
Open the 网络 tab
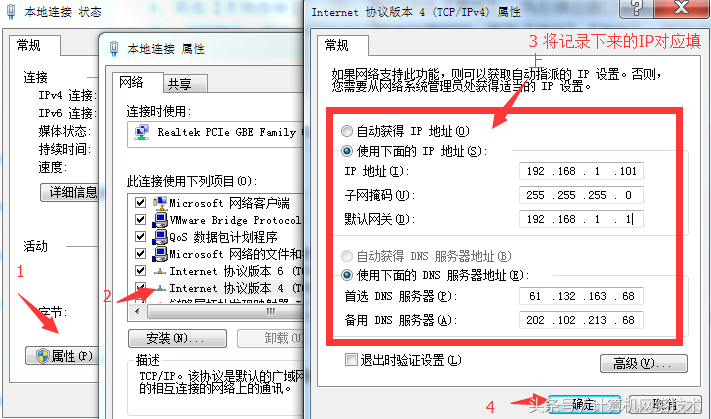coord(131,82)
